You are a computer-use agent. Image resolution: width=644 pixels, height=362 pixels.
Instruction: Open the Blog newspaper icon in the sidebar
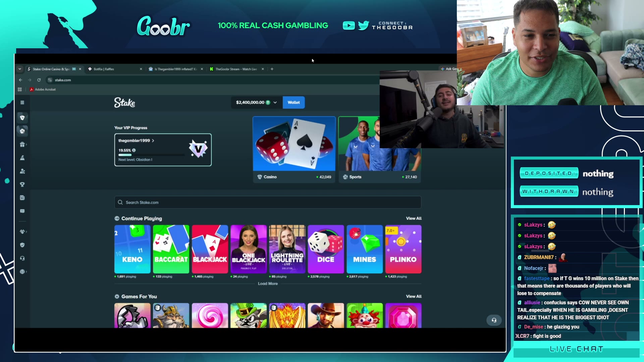coord(22,198)
